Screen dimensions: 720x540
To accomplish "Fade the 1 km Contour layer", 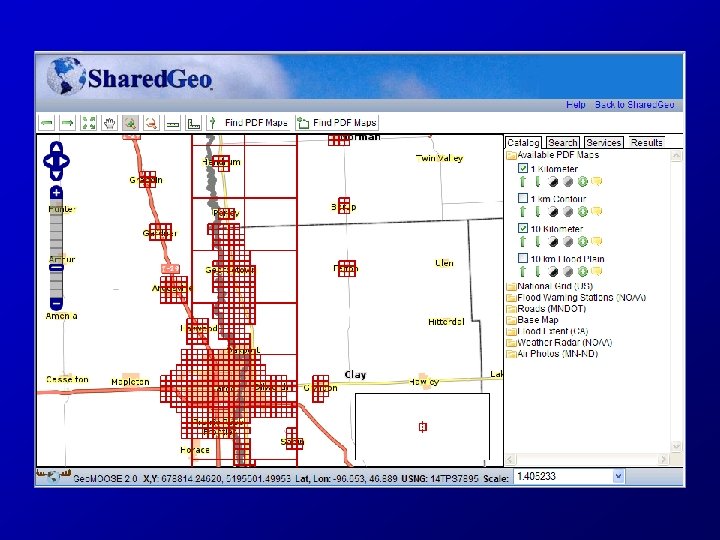I will (x=553, y=212).
